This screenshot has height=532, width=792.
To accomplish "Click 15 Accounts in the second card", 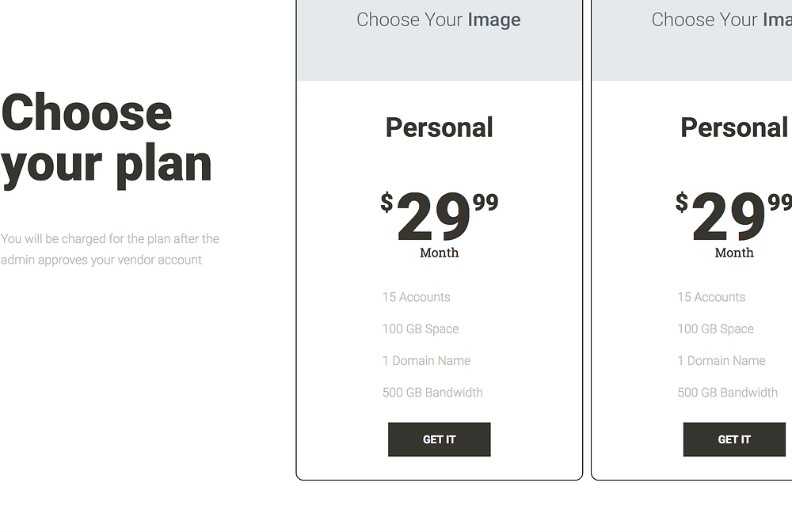I will point(711,297).
